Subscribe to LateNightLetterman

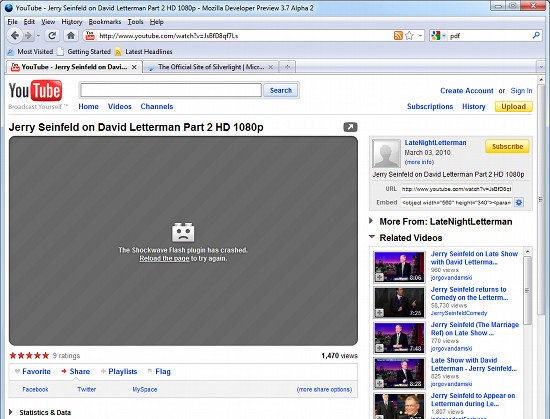point(507,146)
